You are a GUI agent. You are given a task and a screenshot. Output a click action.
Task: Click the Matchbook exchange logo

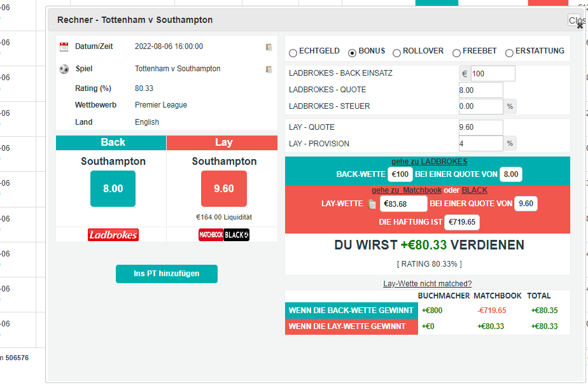pyautogui.click(x=211, y=235)
